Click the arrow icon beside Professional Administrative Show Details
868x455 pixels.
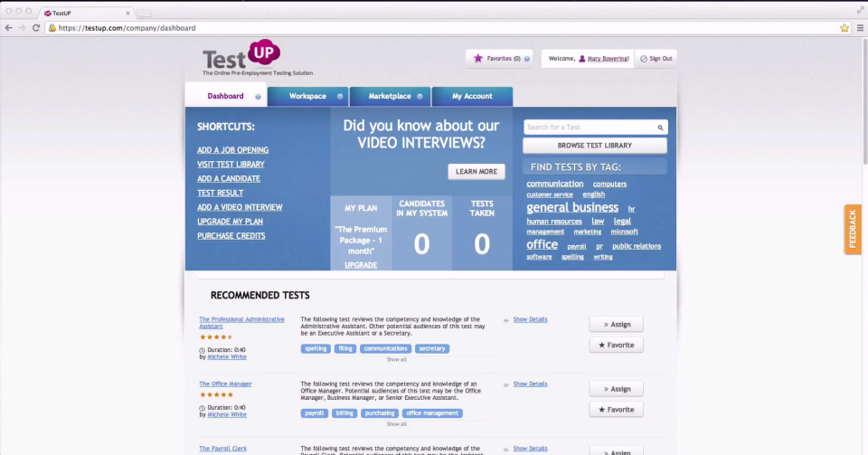coord(506,320)
